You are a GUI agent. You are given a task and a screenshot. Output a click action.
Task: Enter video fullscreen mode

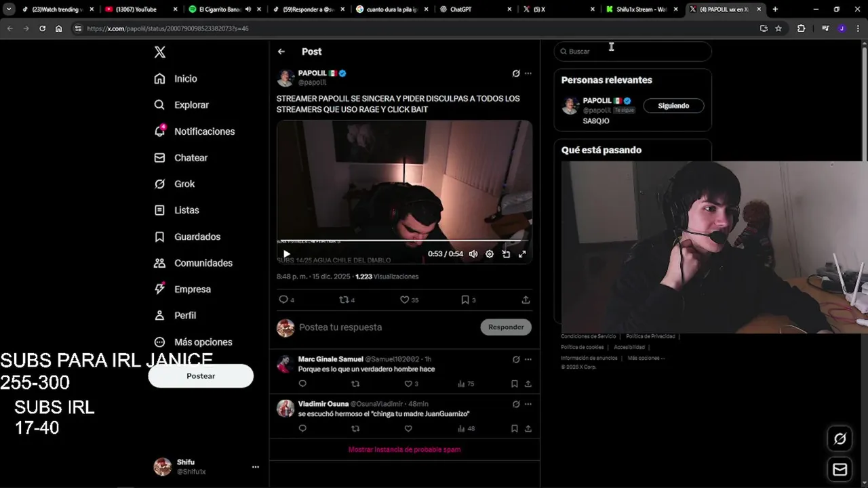[x=522, y=254]
